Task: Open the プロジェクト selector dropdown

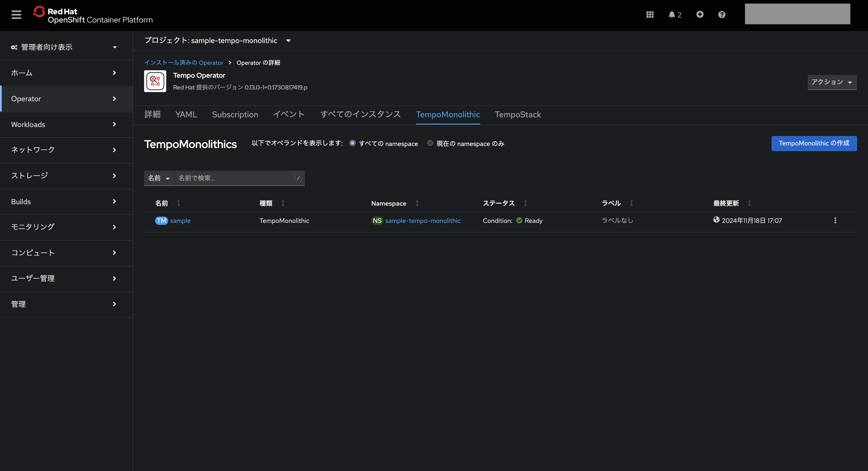Action: pos(218,40)
